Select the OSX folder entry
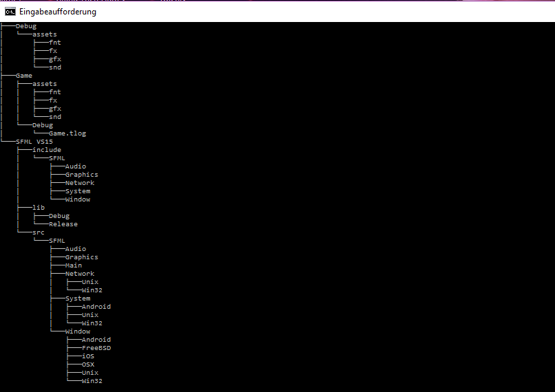 click(88, 364)
